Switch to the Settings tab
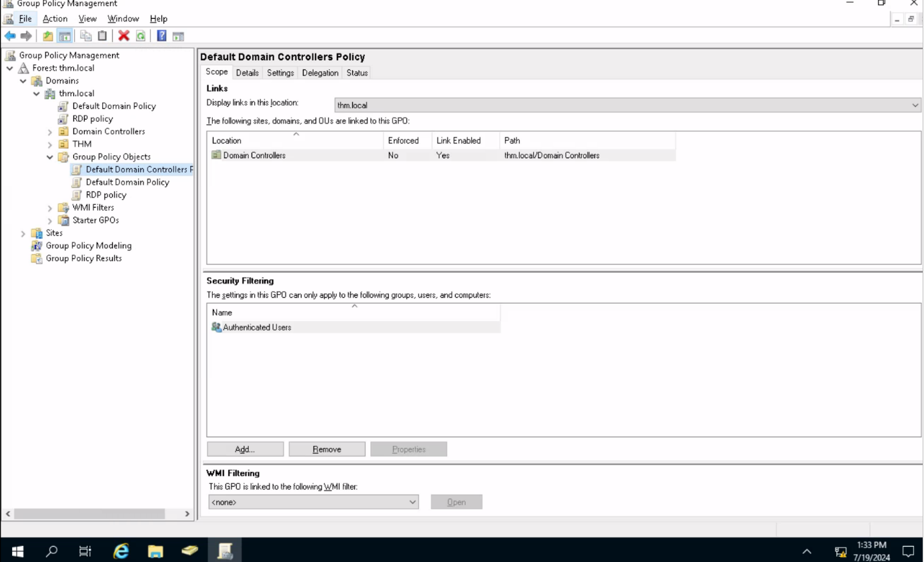Screen dimensions: 924x562 (280, 73)
